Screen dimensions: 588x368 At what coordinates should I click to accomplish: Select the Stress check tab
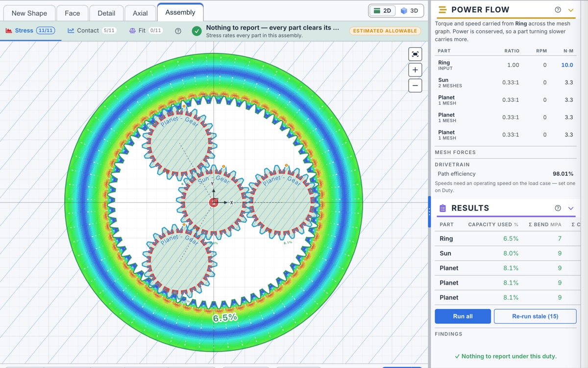tap(30, 30)
